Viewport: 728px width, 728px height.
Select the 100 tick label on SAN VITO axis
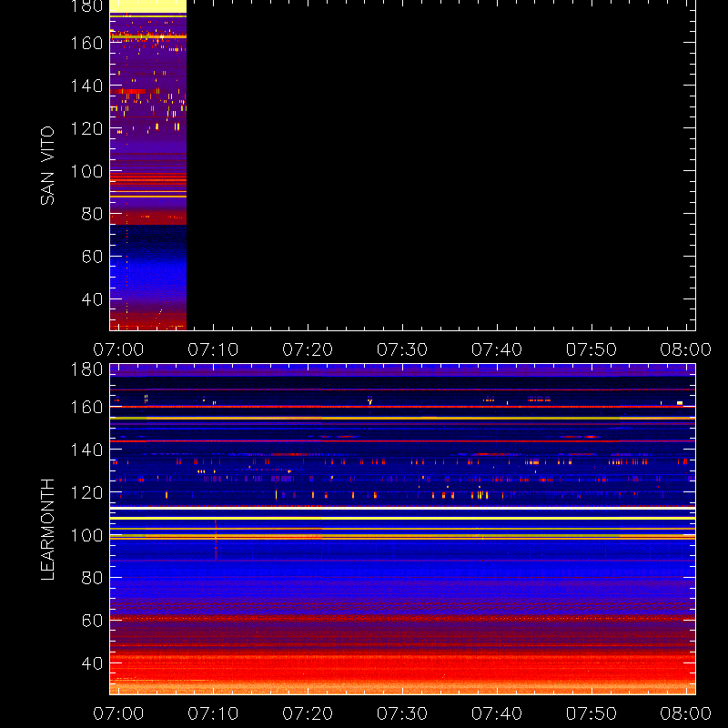(86, 171)
